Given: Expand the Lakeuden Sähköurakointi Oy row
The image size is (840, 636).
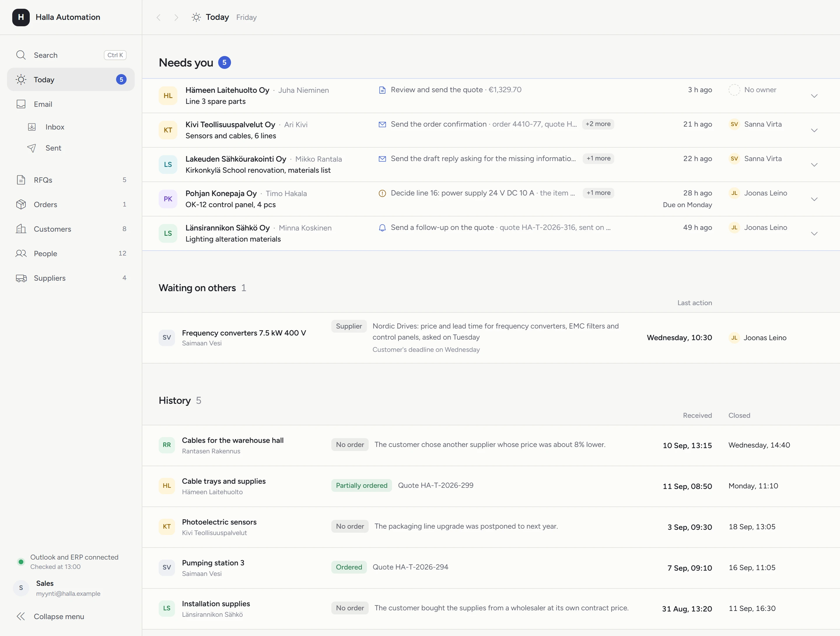Looking at the screenshot, I should [814, 165].
